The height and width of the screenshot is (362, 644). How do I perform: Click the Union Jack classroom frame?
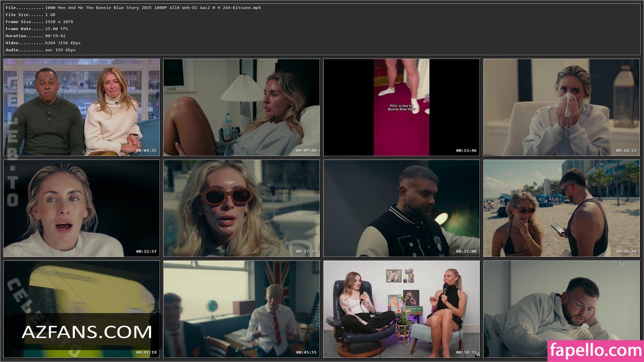tap(241, 309)
